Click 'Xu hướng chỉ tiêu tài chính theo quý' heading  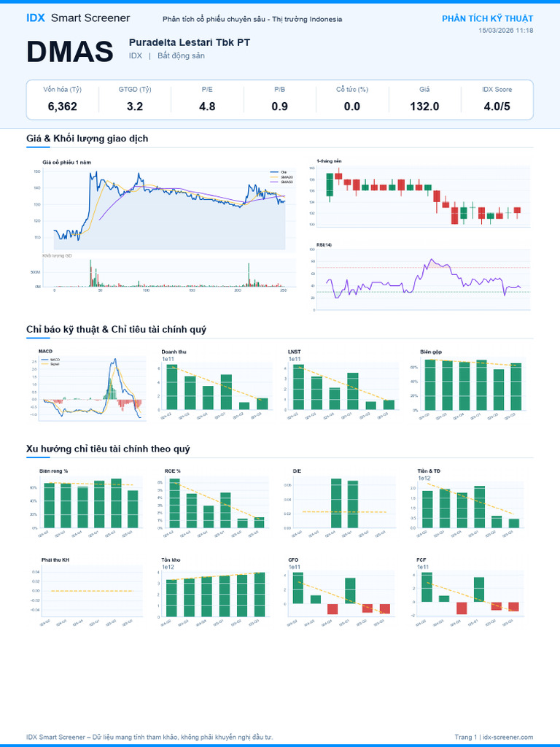(x=108, y=449)
